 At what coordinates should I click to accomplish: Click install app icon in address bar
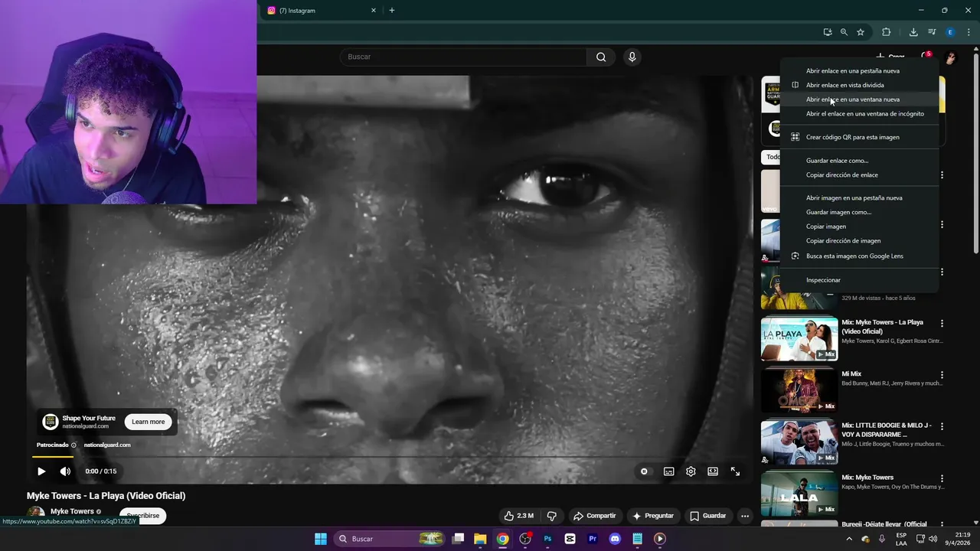828,32
